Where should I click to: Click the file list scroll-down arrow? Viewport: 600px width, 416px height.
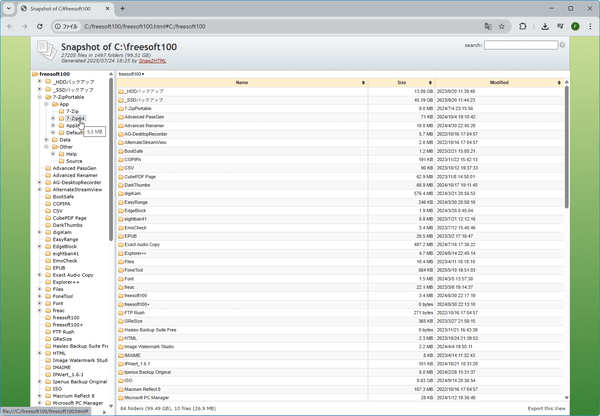[567, 398]
